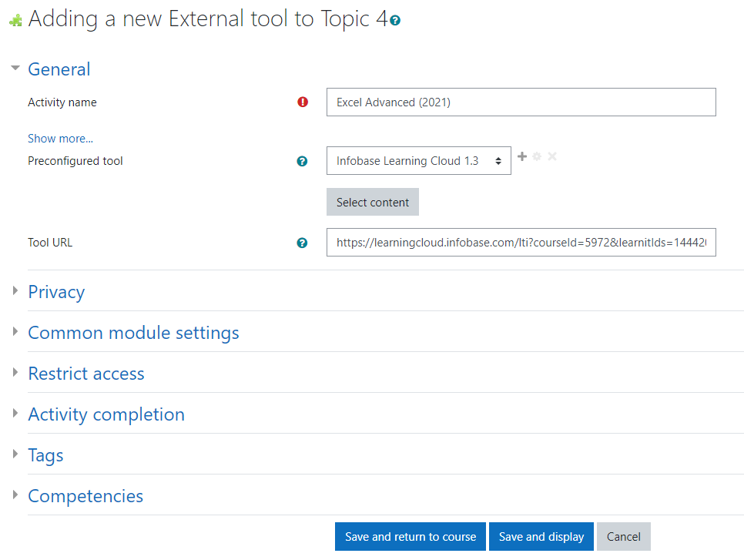The height and width of the screenshot is (560, 744).
Task: Open the Preconfigured tool dropdown
Action: (x=418, y=161)
